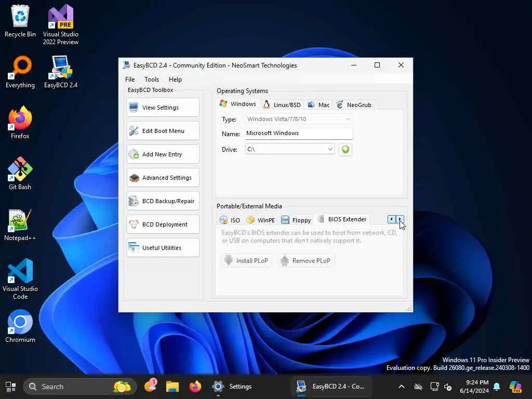Click the green add entry icon
532x399 pixels.
tap(345, 149)
